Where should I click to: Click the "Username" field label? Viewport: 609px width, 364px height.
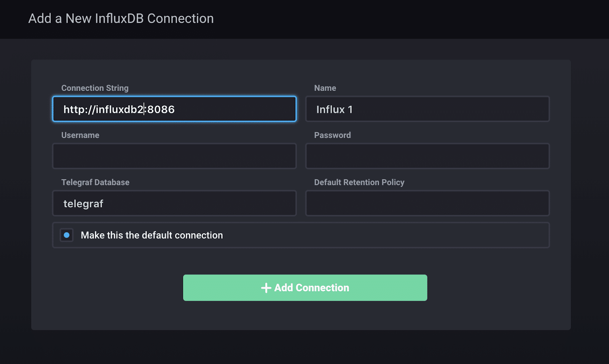[80, 135]
